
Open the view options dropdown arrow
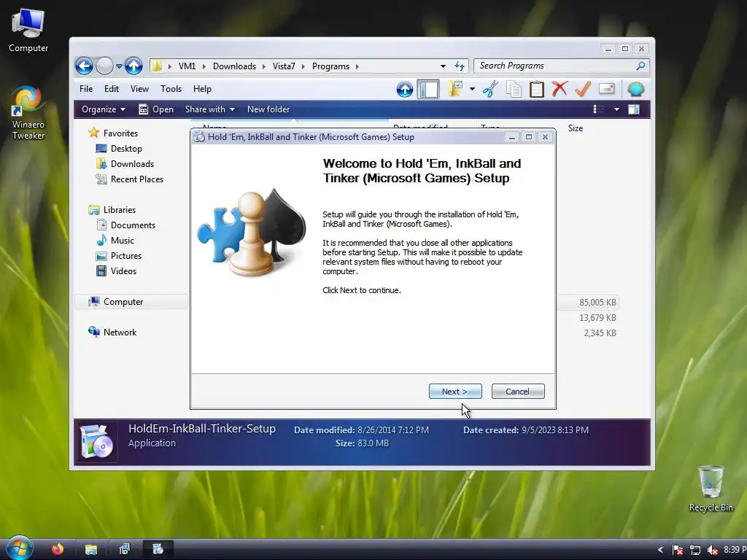616,109
